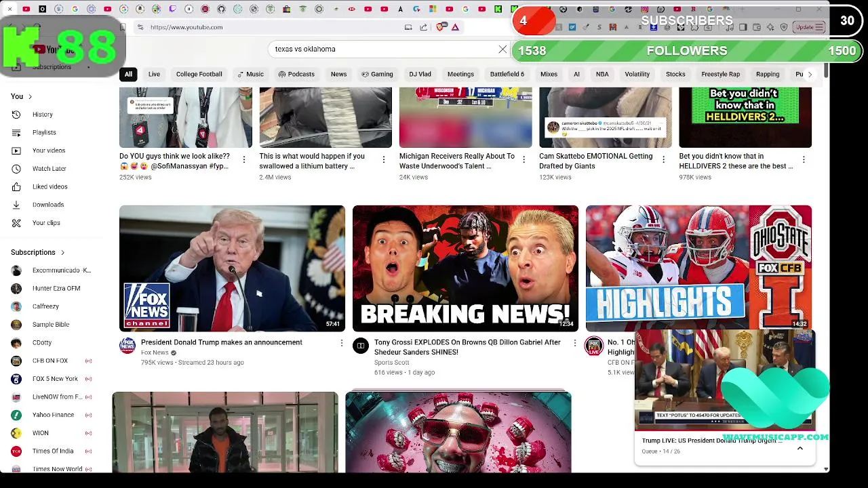Open History in the sidebar
868x488 pixels.
point(42,115)
